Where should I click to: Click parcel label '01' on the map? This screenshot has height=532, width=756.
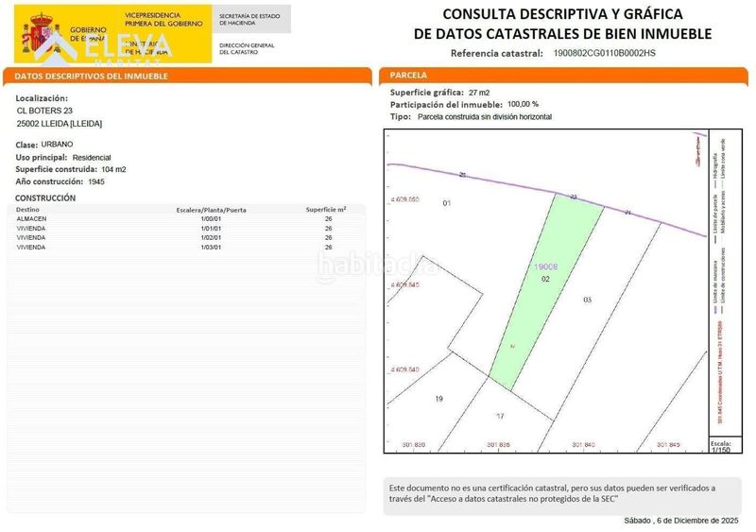pos(447,203)
